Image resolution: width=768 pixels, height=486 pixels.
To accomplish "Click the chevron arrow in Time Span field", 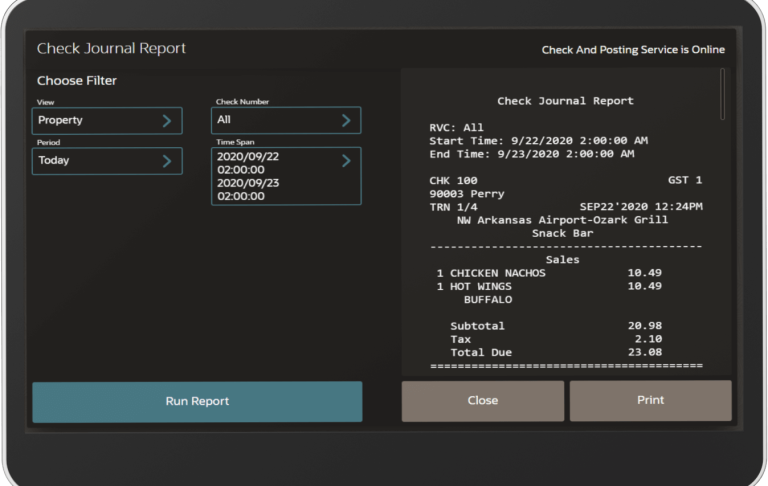I will [346, 161].
